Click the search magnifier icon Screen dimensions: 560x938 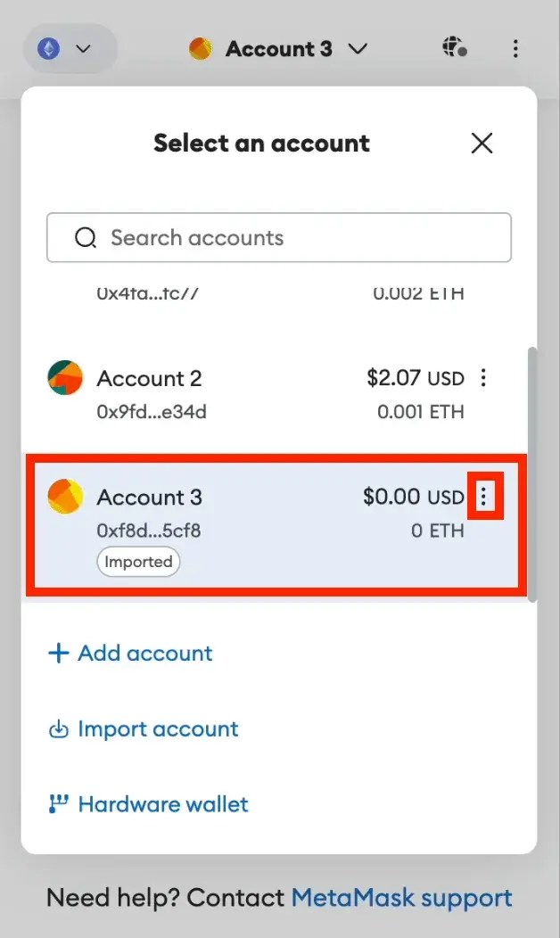86,237
